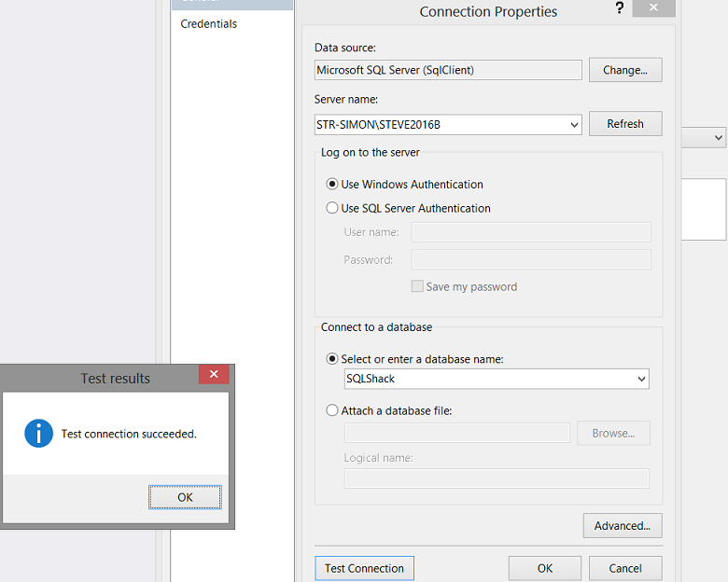Click the Test Connection button
Image resolution: width=728 pixels, height=582 pixels.
(x=364, y=568)
